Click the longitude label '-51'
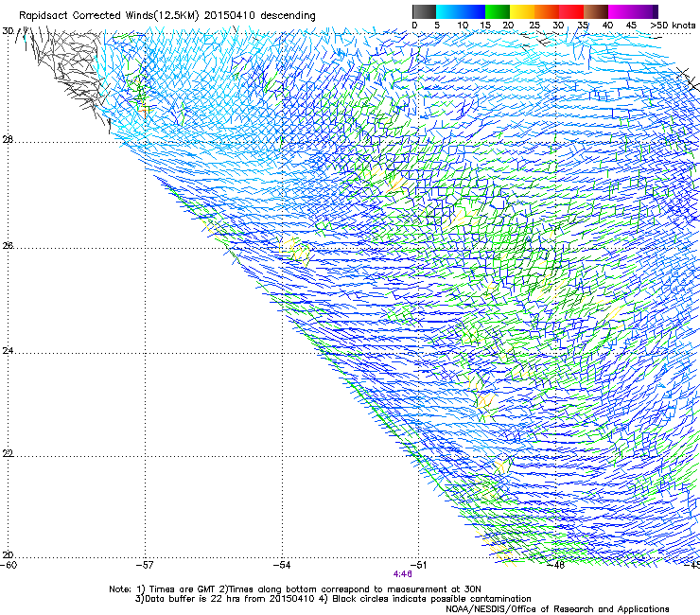 (418, 565)
